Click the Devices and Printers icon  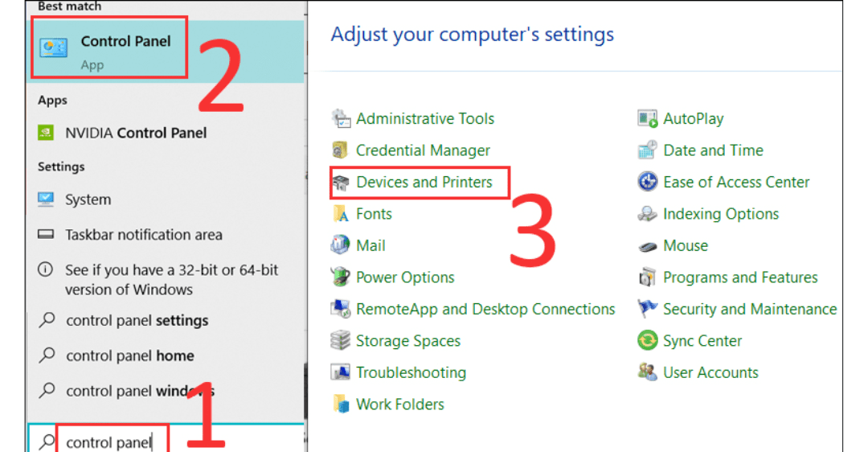coord(341,183)
